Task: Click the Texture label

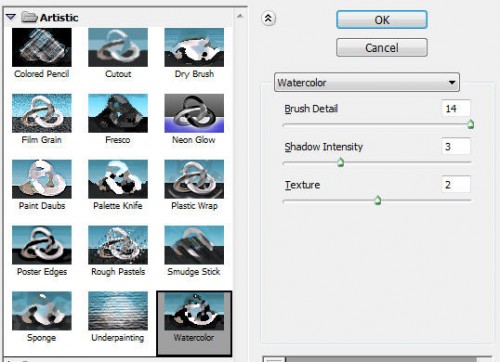Action: 302,185
